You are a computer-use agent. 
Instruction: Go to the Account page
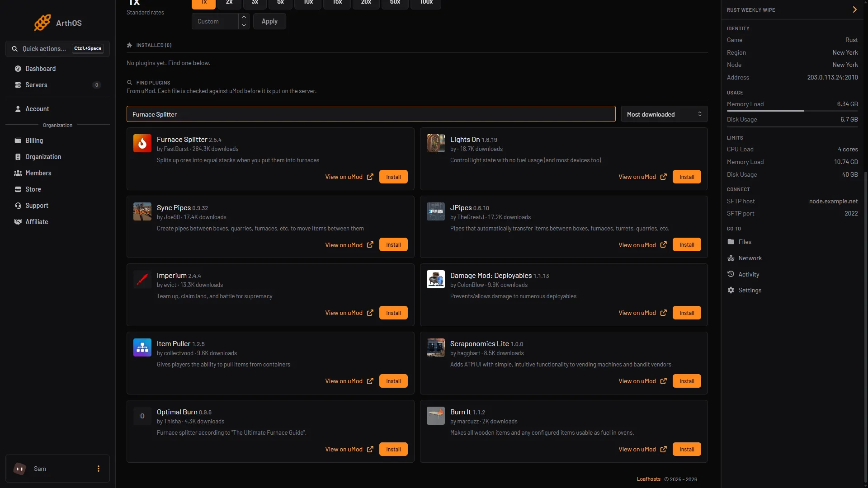pos(57,109)
